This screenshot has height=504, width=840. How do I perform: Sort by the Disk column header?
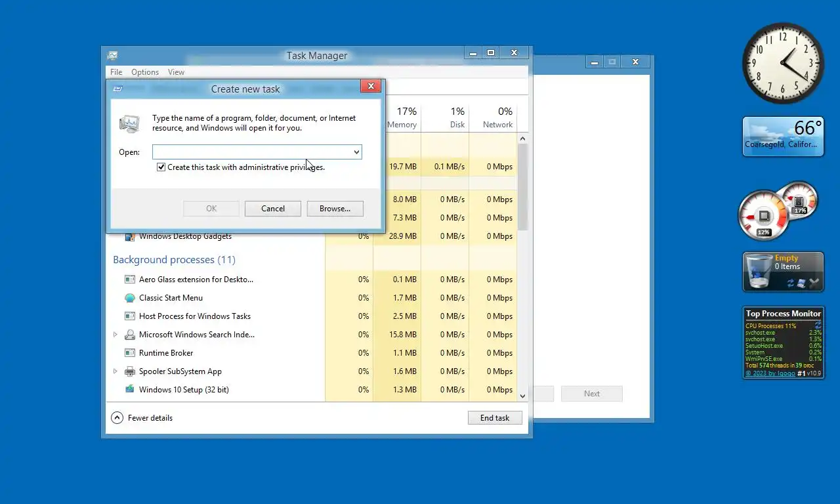pos(445,117)
